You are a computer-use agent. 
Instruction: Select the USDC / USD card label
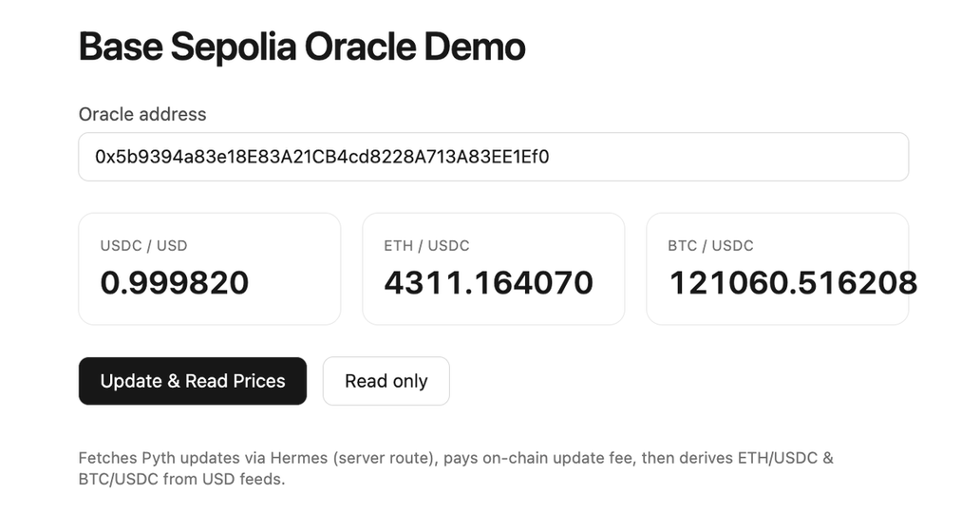(x=143, y=245)
